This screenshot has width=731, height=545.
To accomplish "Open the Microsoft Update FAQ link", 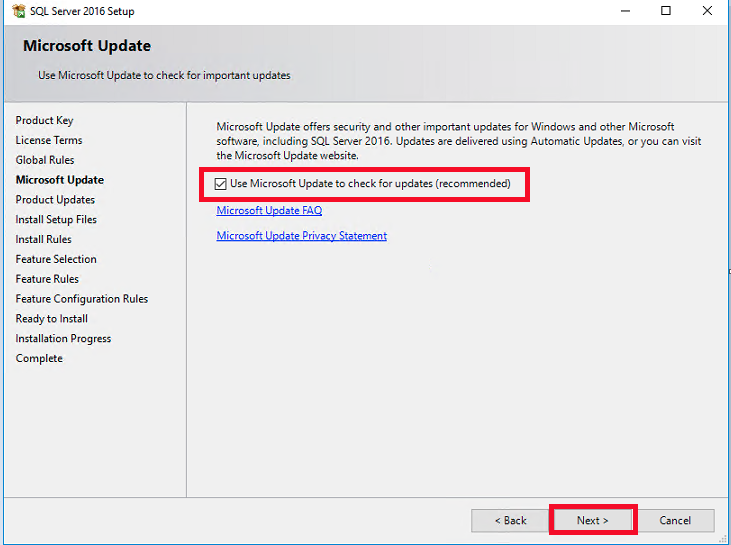I will [269, 211].
